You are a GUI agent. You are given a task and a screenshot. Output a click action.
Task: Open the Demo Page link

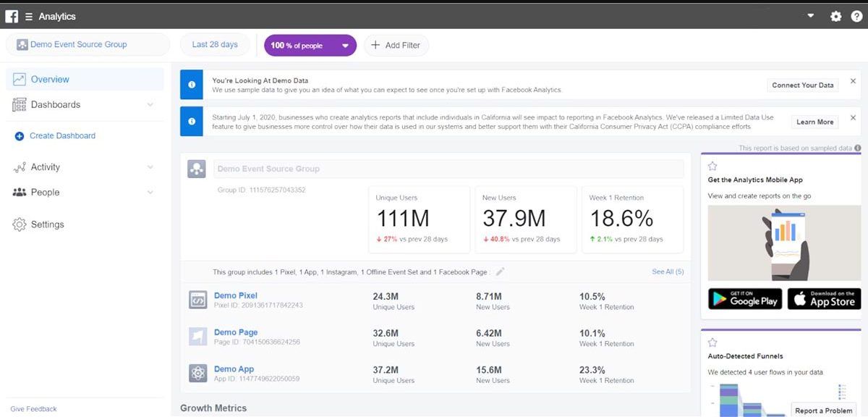pyautogui.click(x=236, y=332)
